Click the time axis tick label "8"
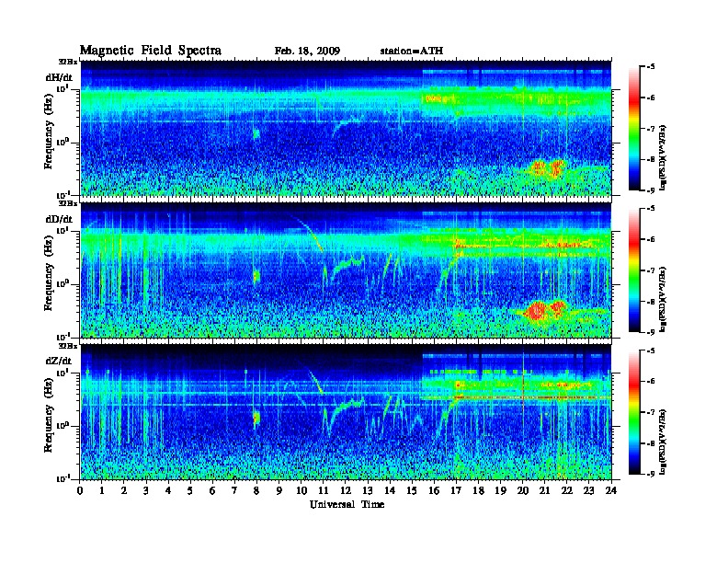The width and height of the screenshot is (728, 563). click(x=256, y=490)
